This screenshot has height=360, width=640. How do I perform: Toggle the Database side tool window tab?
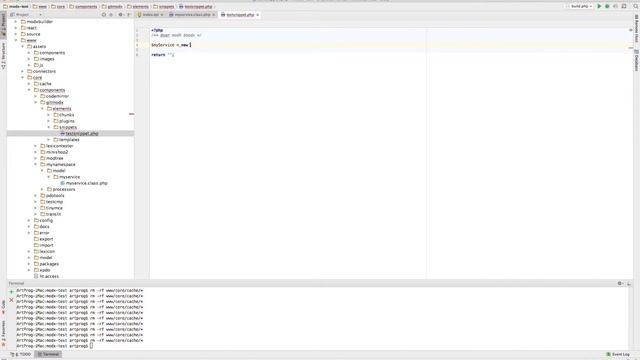636,60
